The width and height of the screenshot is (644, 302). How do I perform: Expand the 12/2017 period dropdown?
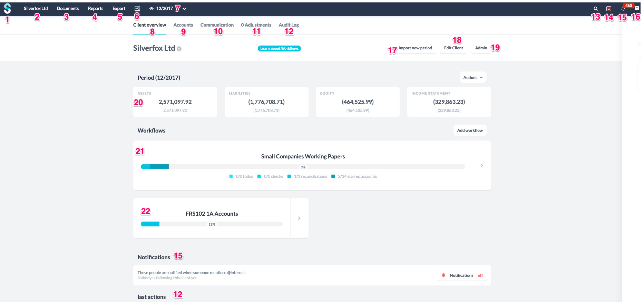click(185, 9)
